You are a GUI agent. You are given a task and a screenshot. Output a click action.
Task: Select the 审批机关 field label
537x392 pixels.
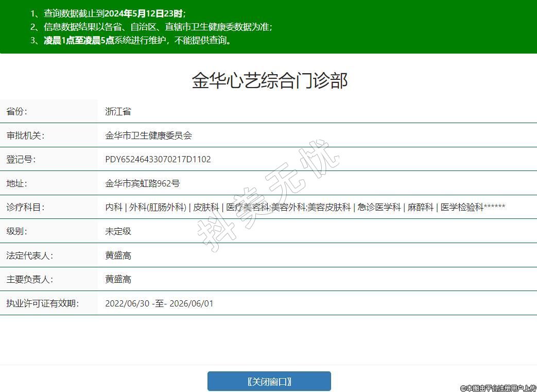point(25,135)
